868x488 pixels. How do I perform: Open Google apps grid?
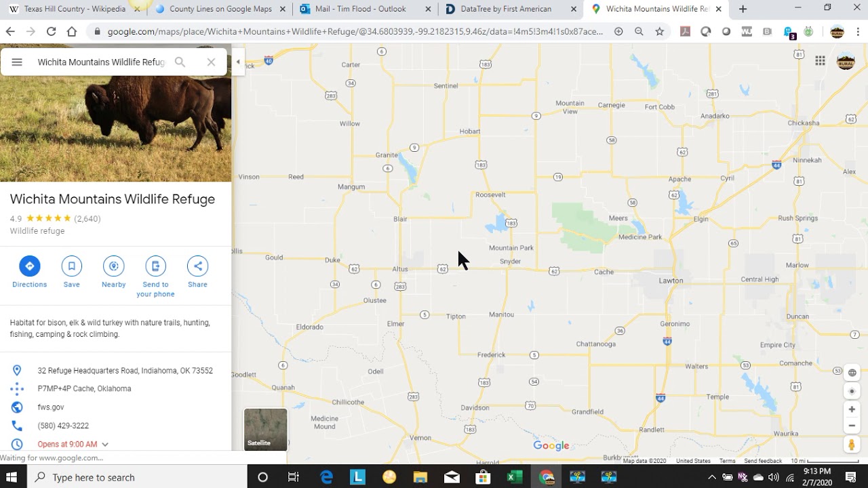(820, 61)
